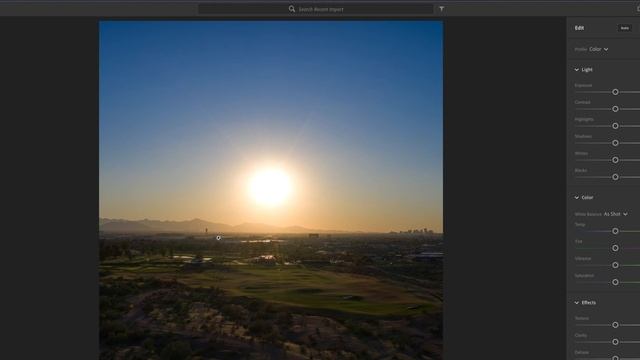Click the Texture slider handle
640x360 pixels.
pyautogui.click(x=615, y=325)
